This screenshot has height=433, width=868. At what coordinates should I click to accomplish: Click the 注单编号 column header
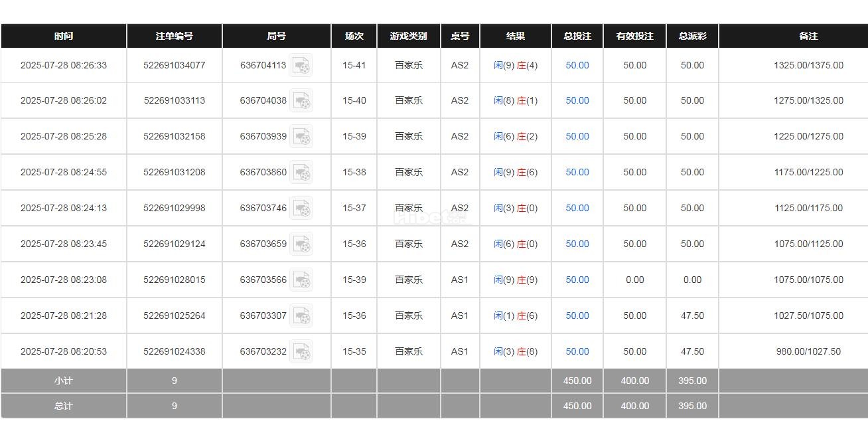pos(175,36)
